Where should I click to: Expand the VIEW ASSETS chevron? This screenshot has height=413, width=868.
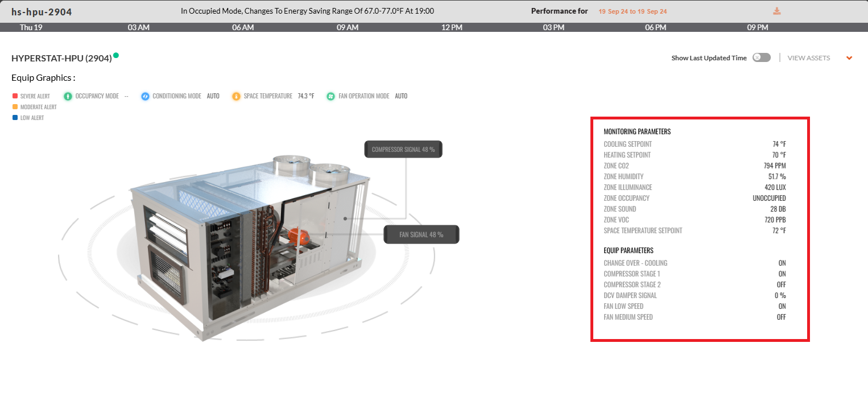(x=849, y=57)
